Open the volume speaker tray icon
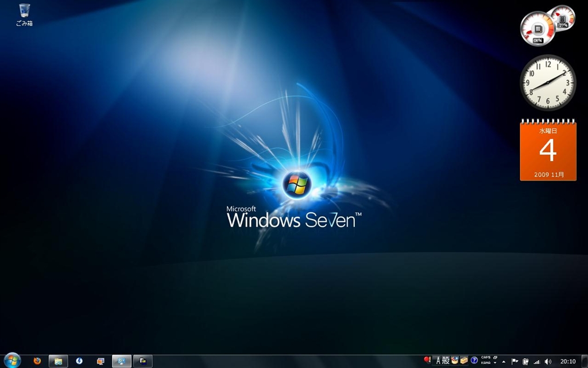The height and width of the screenshot is (368, 588). tap(548, 361)
